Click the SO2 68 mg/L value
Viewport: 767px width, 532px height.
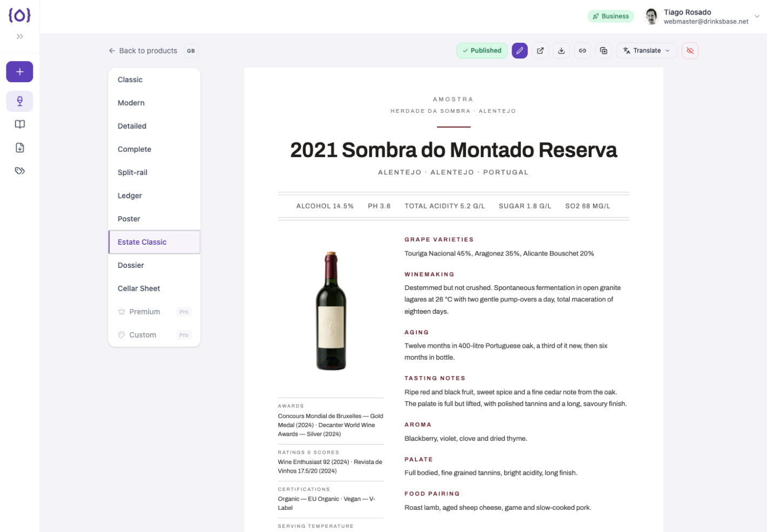tap(588, 206)
